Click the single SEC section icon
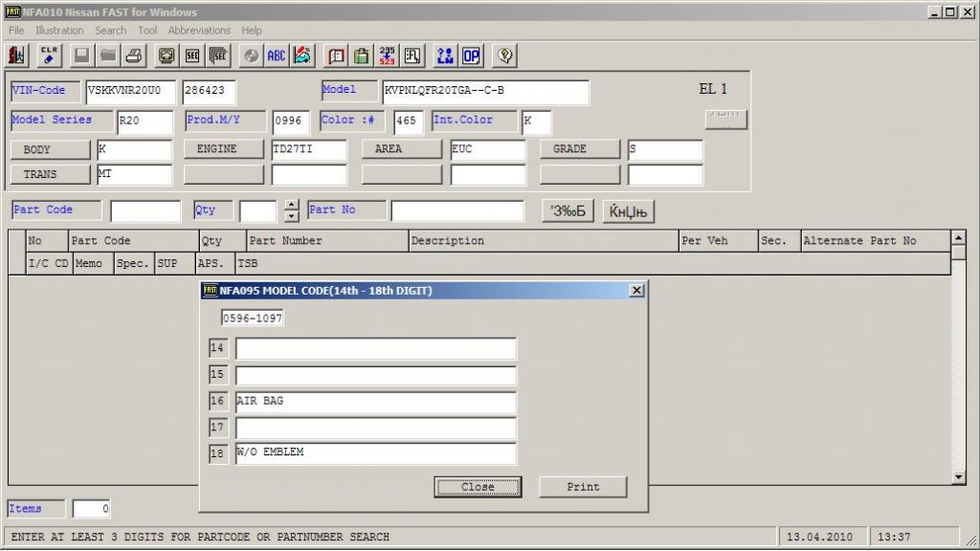 [192, 55]
